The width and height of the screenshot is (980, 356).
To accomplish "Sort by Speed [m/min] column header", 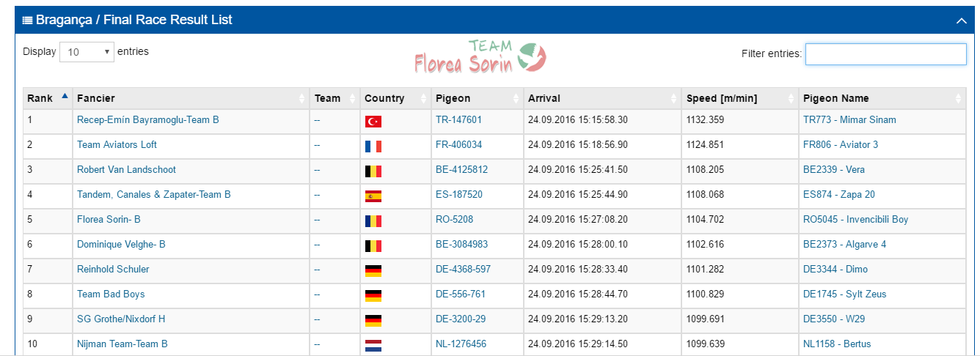I will [740, 98].
